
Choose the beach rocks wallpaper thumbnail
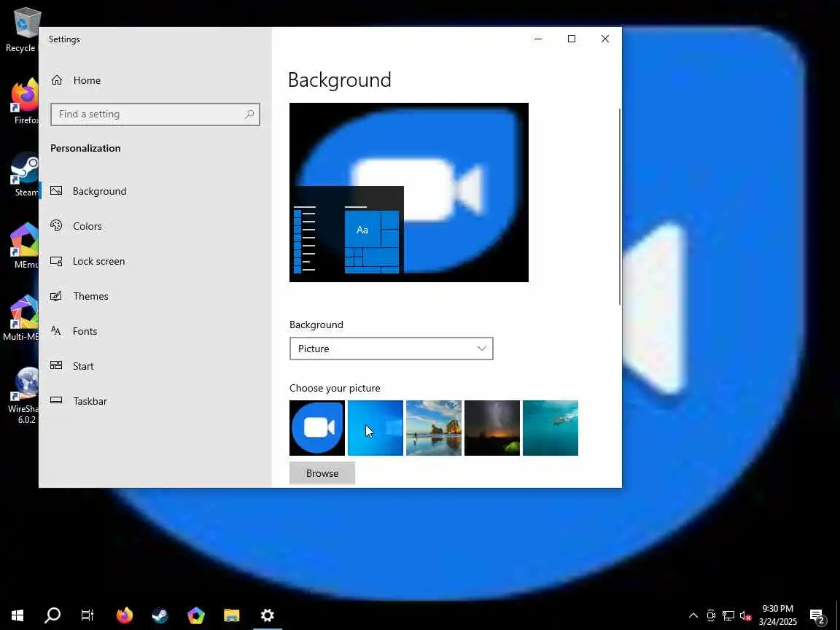434,428
